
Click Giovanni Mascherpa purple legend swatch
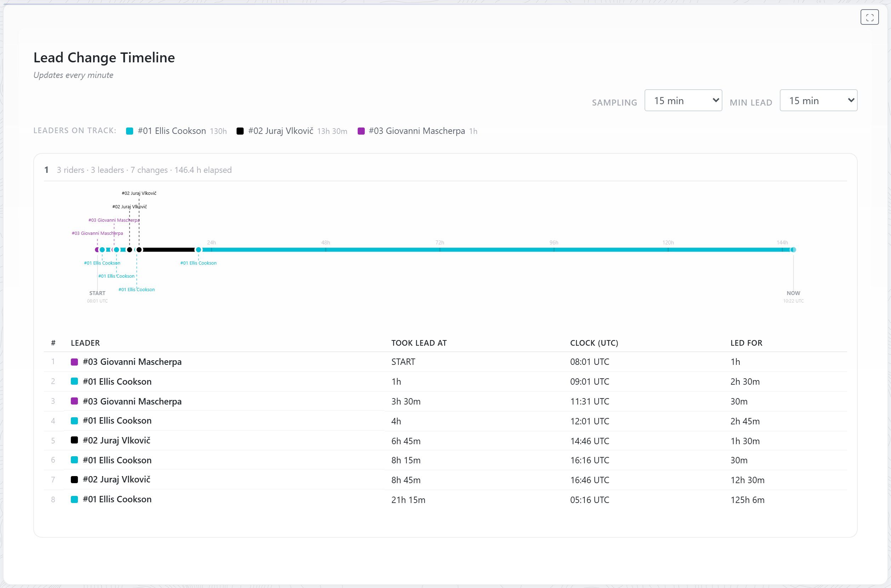pyautogui.click(x=361, y=131)
